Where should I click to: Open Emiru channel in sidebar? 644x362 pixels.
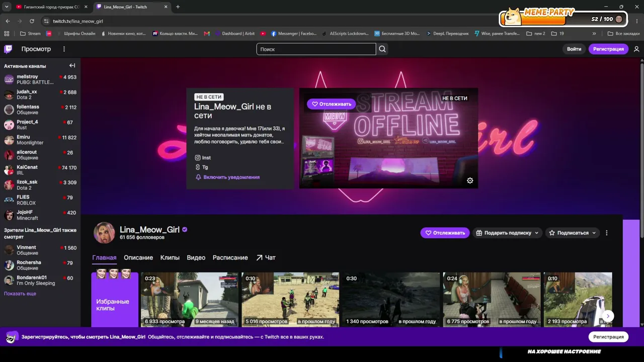(40, 140)
